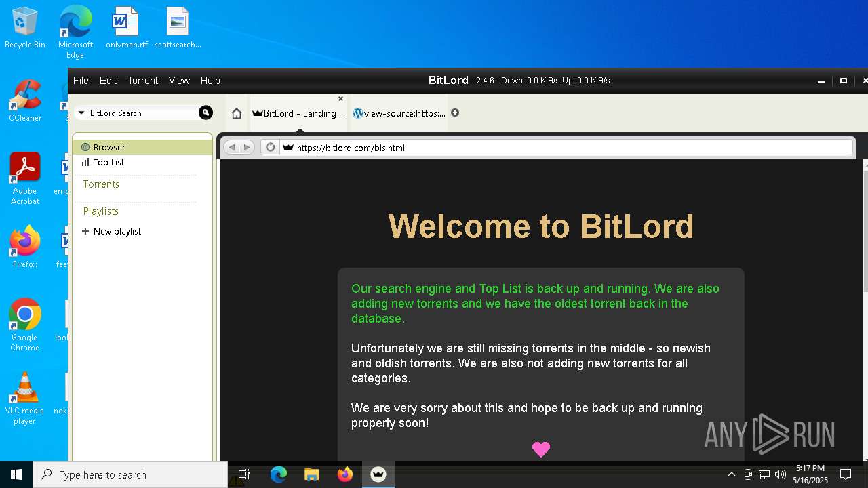Click the BitLord taskbar icon
This screenshot has height=488, width=868.
point(378,474)
